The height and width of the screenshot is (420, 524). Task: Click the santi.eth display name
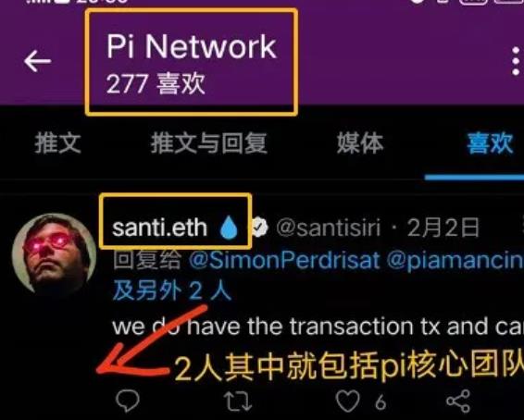(x=160, y=228)
